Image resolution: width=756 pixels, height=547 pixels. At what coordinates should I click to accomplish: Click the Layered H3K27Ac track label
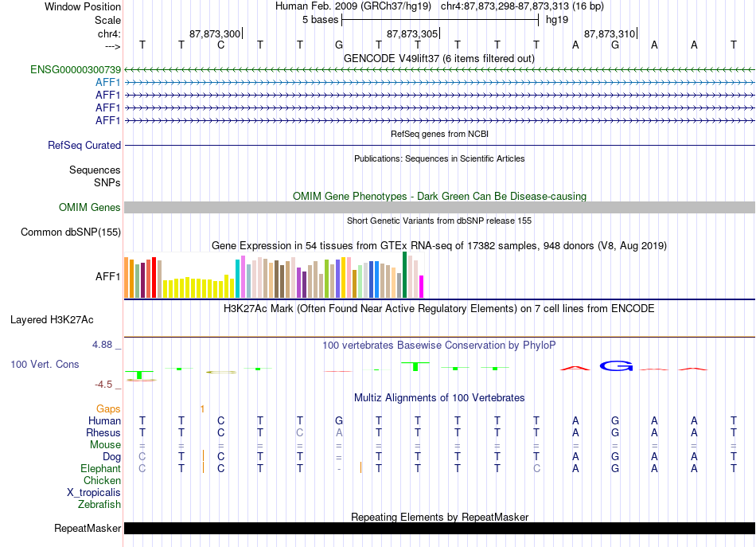(x=52, y=320)
